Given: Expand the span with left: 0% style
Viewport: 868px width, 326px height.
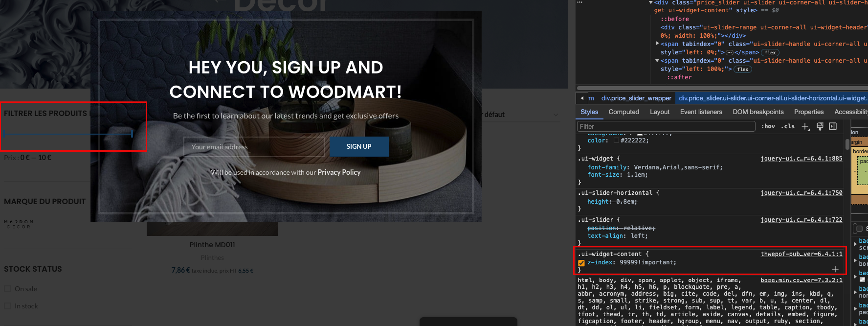Looking at the screenshot, I should (657, 44).
